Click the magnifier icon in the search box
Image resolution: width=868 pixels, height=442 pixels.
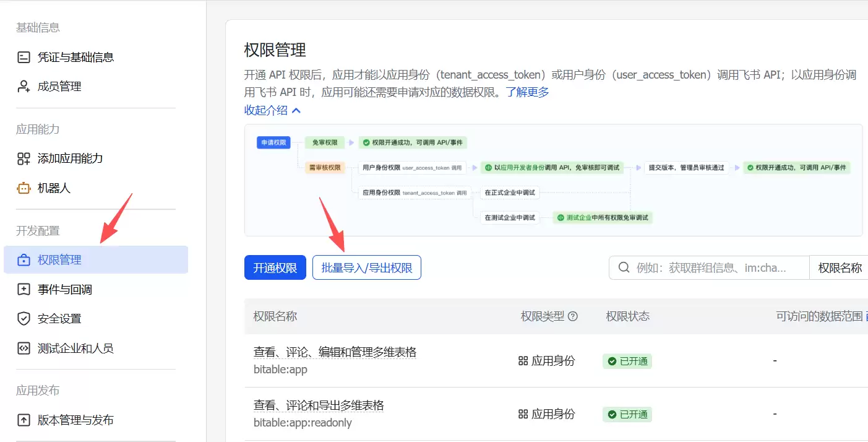624,267
